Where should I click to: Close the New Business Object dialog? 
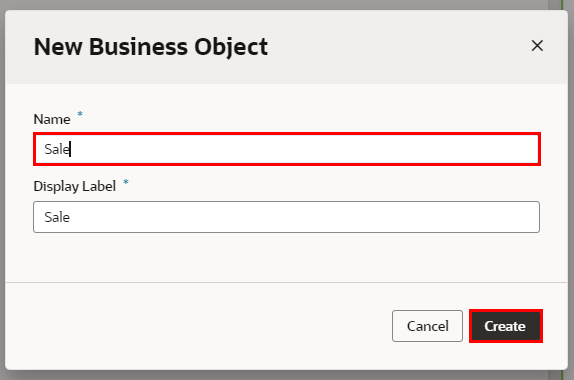[537, 46]
